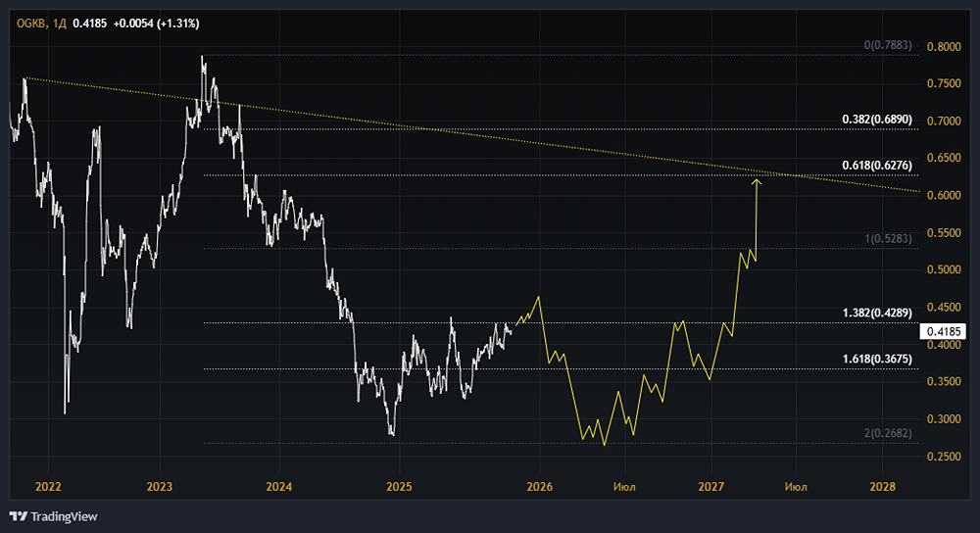This screenshot has height=533, width=980.
Task: Click the 0.7500 price axis label
Action: tap(944, 83)
